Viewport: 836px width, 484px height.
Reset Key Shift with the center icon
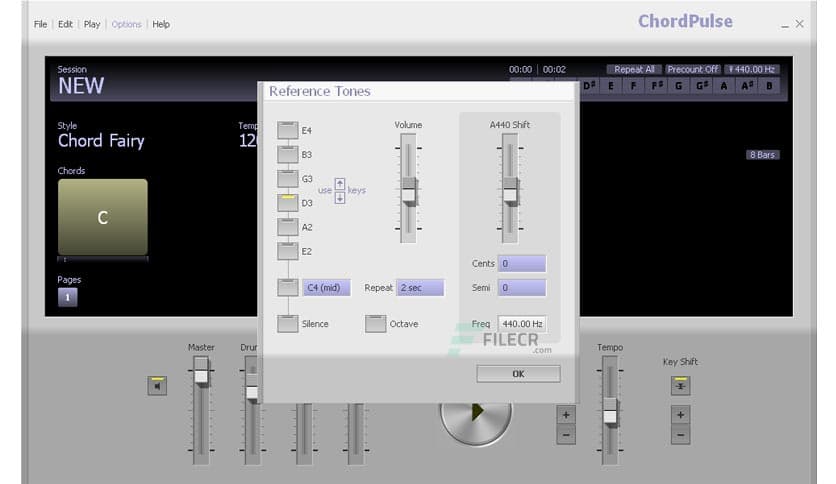(x=680, y=385)
